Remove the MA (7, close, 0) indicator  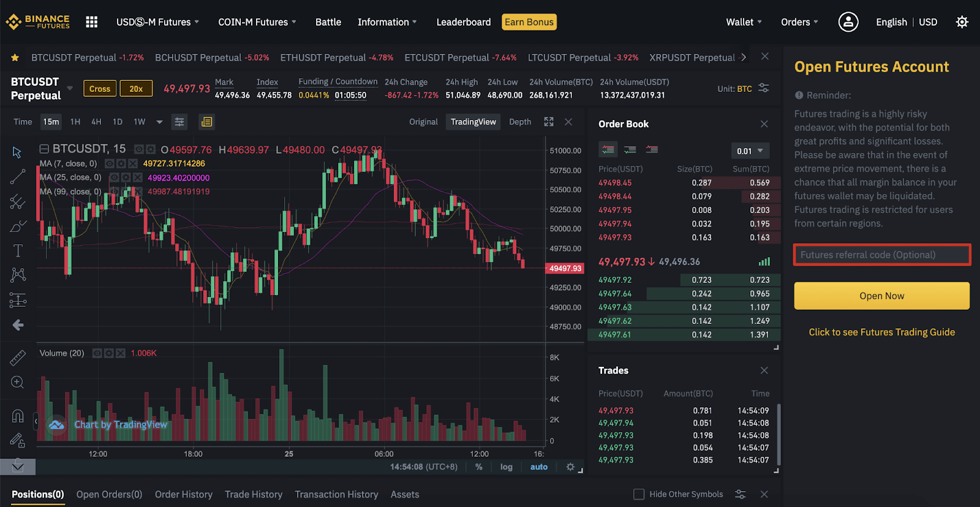(132, 163)
